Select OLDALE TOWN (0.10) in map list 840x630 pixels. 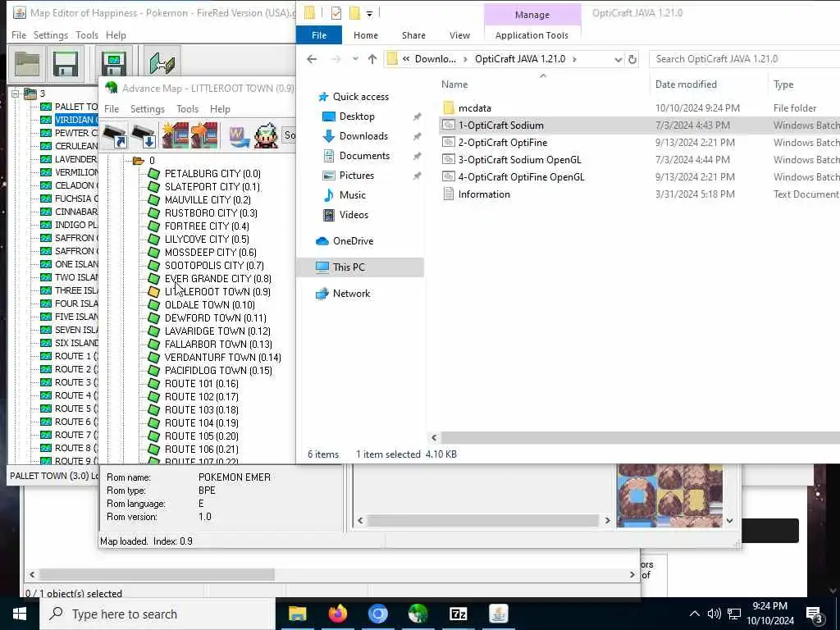click(209, 305)
